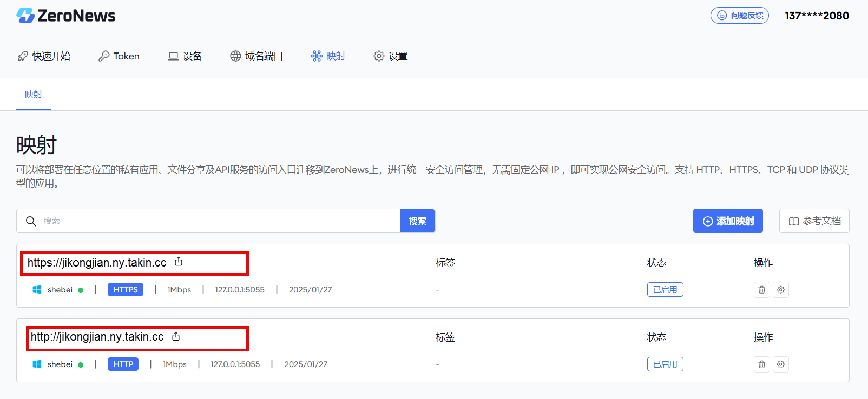Toggle 已启用 status of the HTTP mapping

(x=665, y=364)
